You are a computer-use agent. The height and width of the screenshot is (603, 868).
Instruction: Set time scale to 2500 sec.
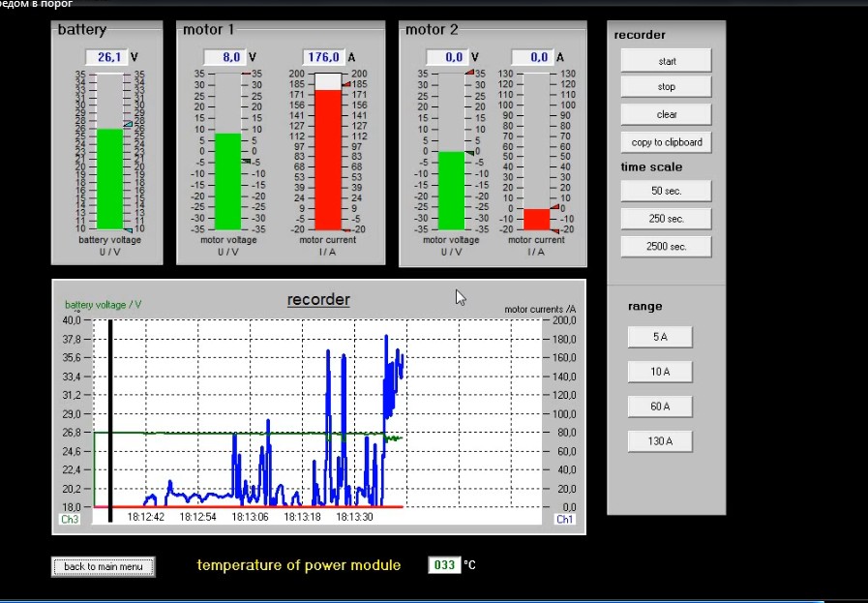pyautogui.click(x=666, y=247)
